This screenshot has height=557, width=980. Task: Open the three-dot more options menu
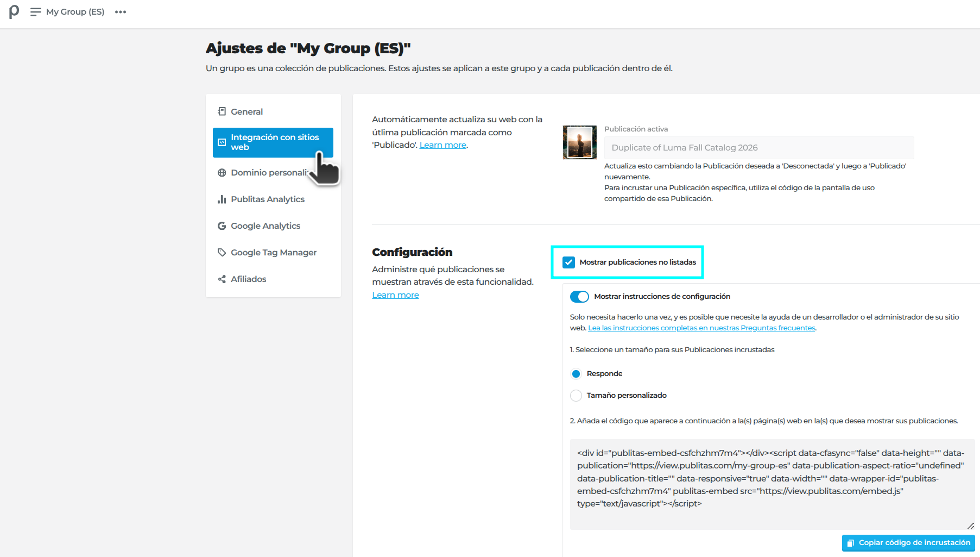(x=121, y=12)
